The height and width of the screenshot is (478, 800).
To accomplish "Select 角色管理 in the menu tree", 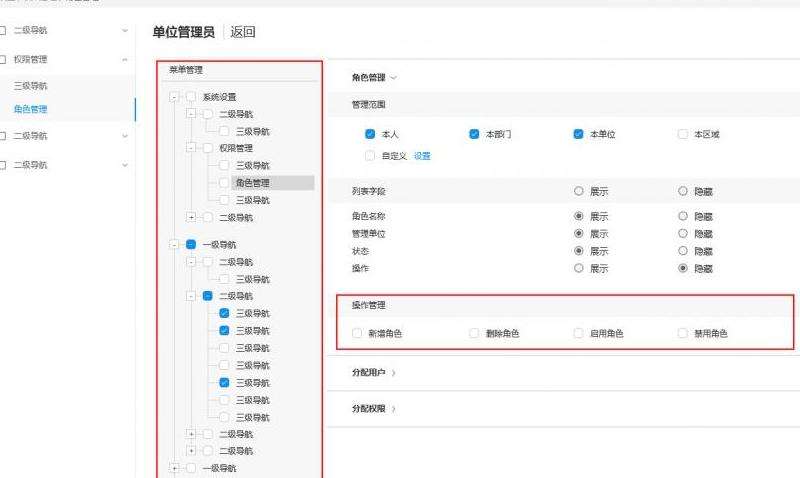I will [252, 183].
